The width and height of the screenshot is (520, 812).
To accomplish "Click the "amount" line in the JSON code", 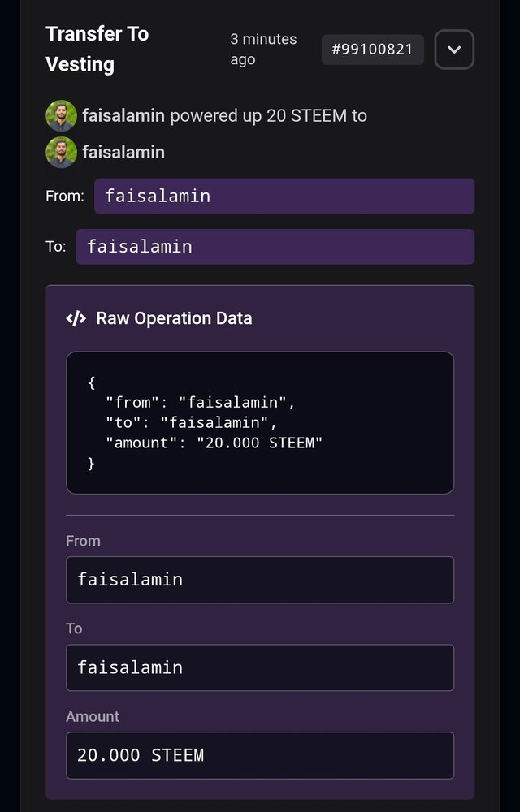I will pyautogui.click(x=214, y=443).
